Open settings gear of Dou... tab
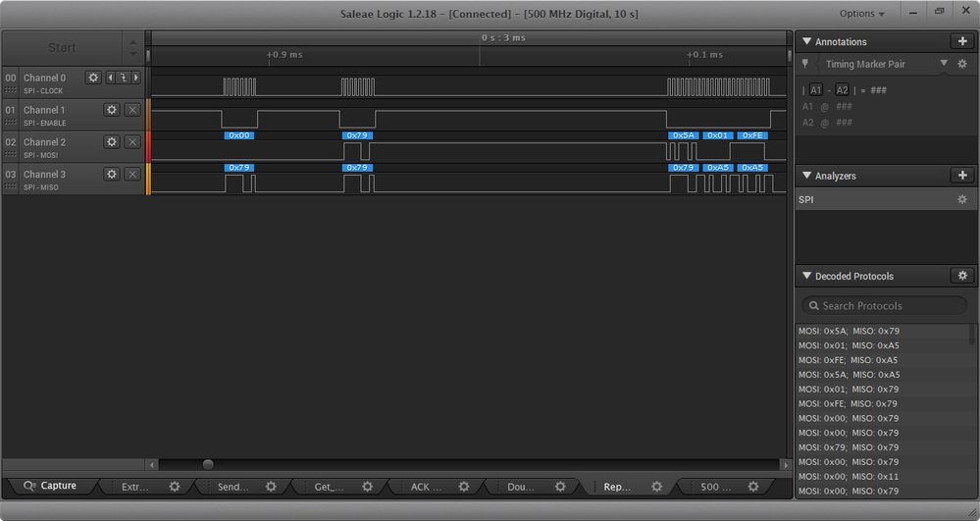 560,487
